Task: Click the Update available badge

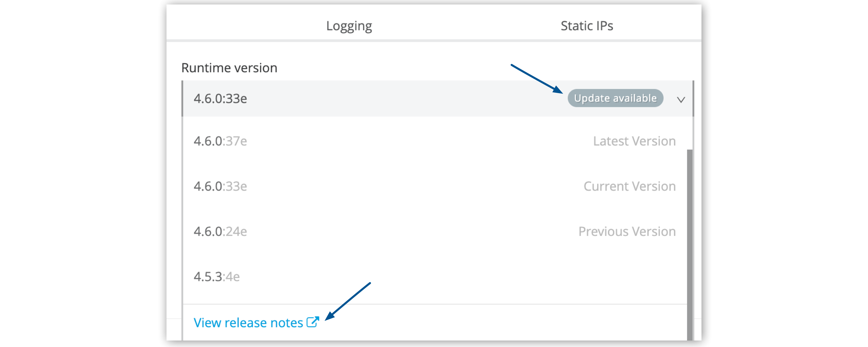Action: [x=615, y=98]
